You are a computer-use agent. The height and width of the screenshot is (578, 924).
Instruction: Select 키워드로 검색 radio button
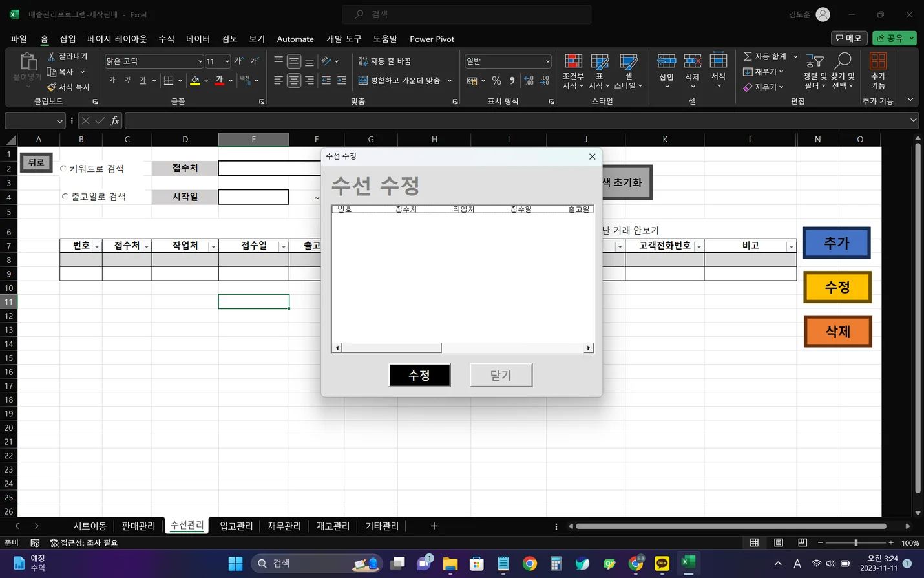[x=63, y=169]
